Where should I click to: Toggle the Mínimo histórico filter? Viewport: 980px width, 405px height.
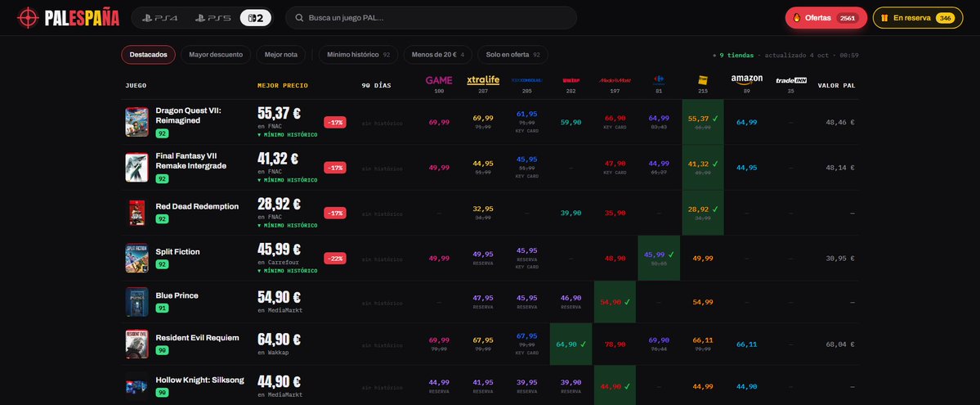coord(358,55)
